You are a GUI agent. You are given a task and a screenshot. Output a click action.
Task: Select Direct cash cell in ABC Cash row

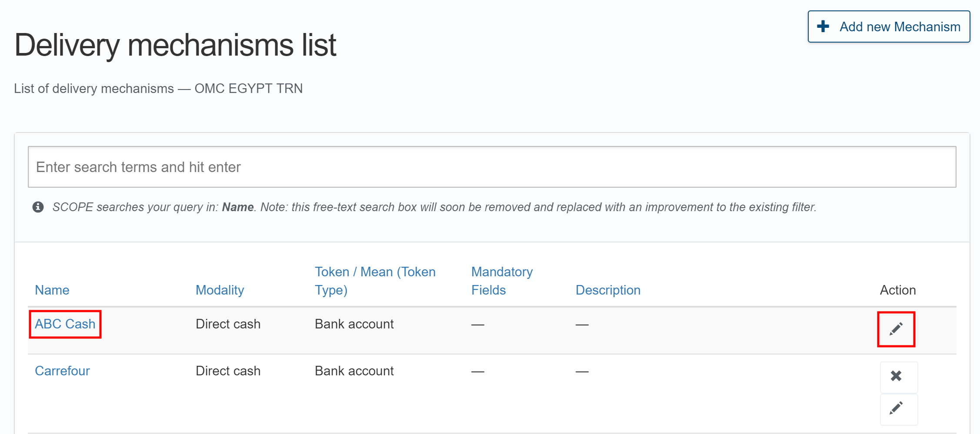(228, 324)
